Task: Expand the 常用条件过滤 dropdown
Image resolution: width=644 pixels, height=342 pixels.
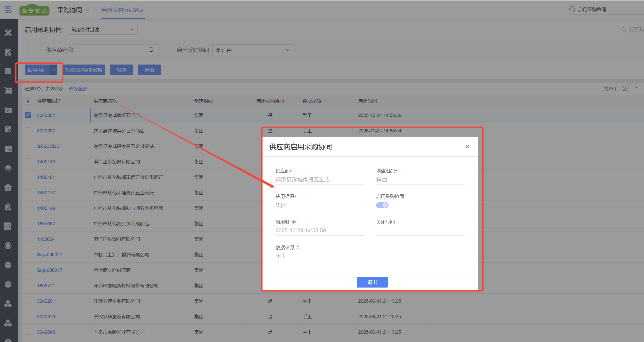Action: pos(103,30)
